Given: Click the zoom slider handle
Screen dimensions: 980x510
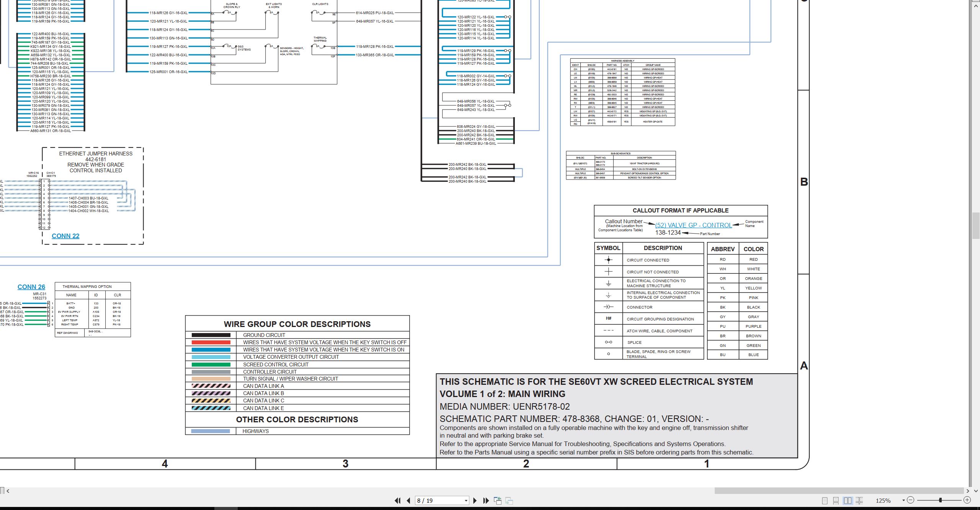Looking at the screenshot, I should pyautogui.click(x=940, y=500).
